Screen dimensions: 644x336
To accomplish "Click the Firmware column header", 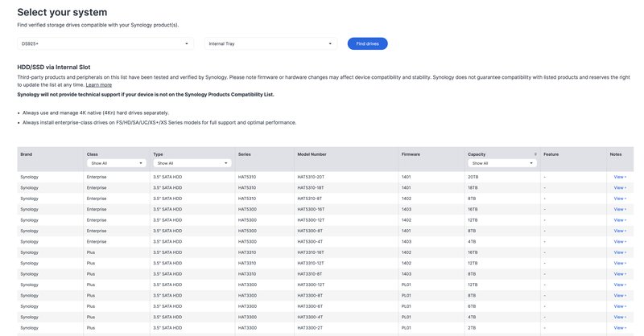I will click(x=411, y=154).
